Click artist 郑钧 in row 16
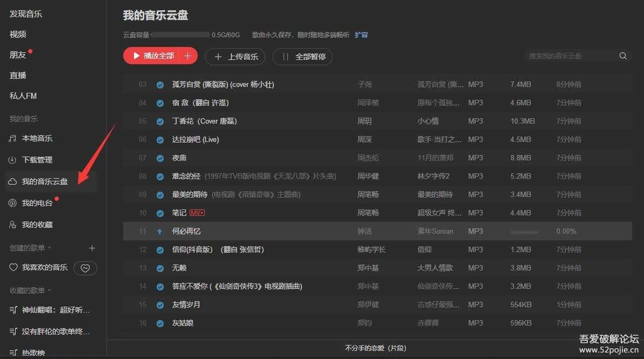This screenshot has height=359, width=644. click(x=364, y=323)
